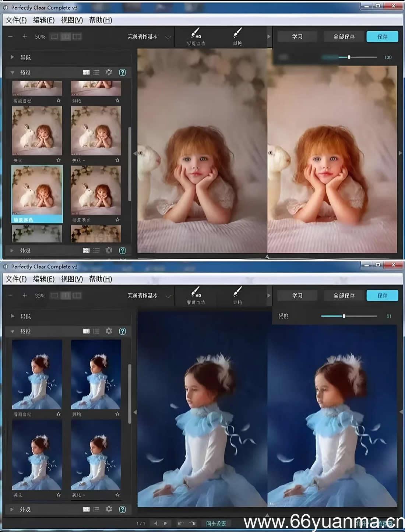The image size is (405, 532).
Task: Expand 导航 panel in lower window
Action: point(12,316)
